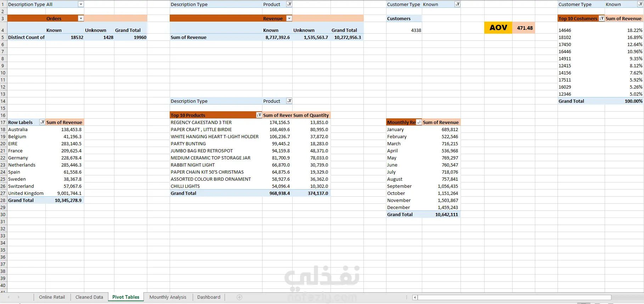Select revenue Grand Total 10,272,956.3
This screenshot has width=644, height=304.
click(347, 37)
